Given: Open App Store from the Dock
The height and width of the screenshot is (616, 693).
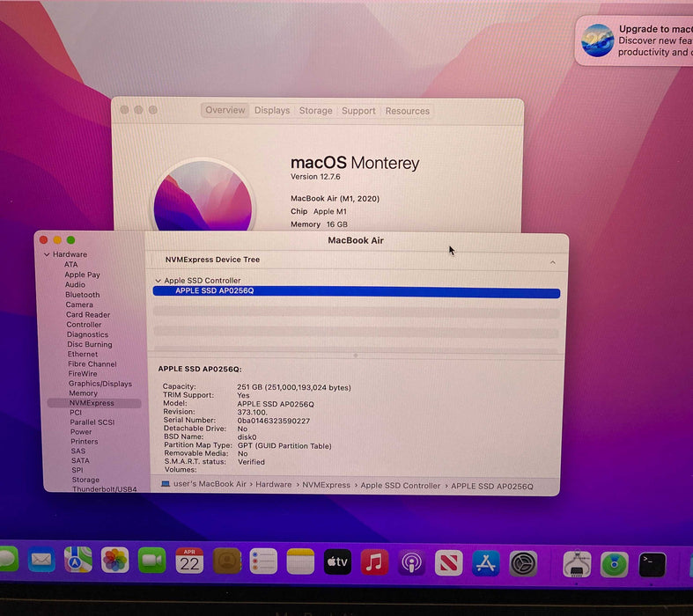Looking at the screenshot, I should [486, 563].
